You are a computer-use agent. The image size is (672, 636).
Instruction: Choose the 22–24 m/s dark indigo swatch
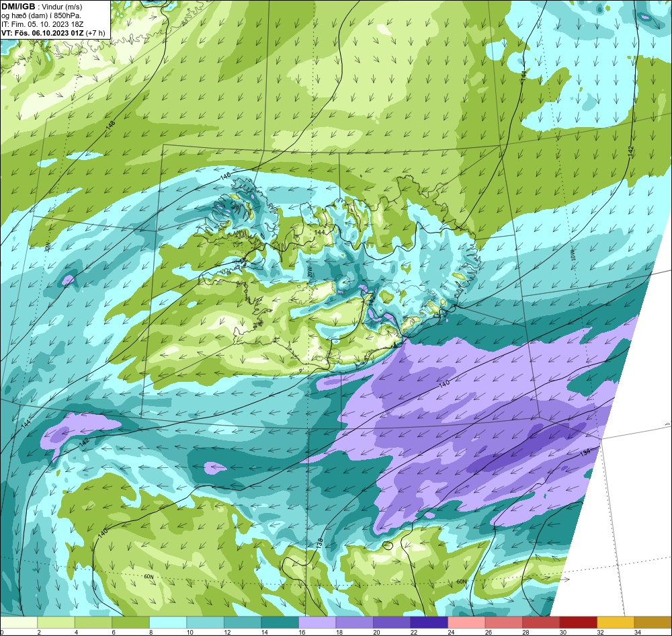(429, 623)
